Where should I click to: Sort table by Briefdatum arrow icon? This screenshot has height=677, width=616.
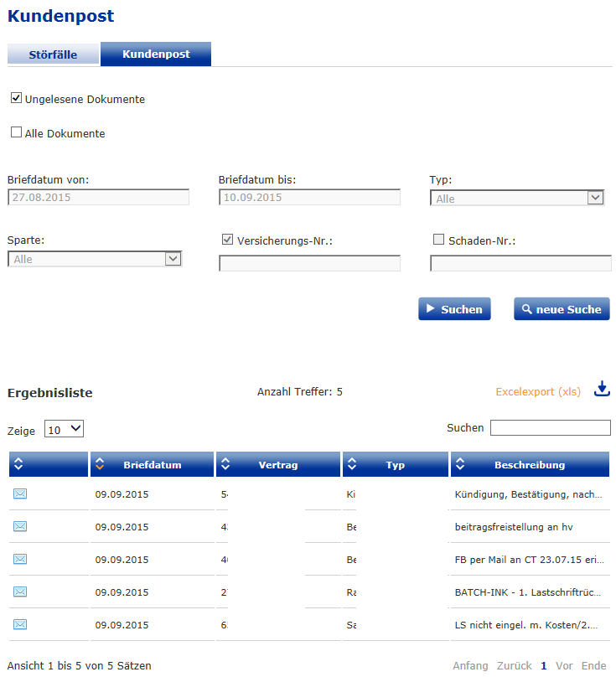100,464
